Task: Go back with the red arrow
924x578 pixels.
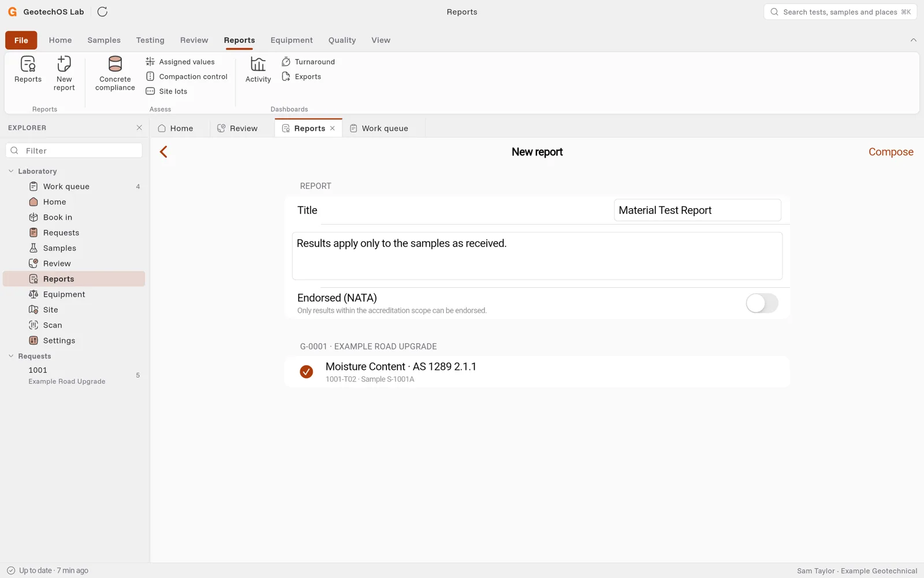Action: (x=163, y=152)
